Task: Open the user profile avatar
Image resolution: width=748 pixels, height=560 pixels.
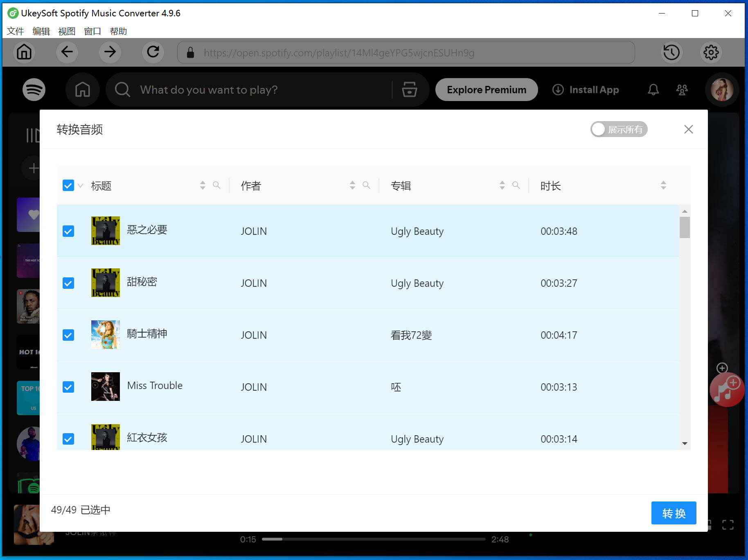Action: point(722,90)
